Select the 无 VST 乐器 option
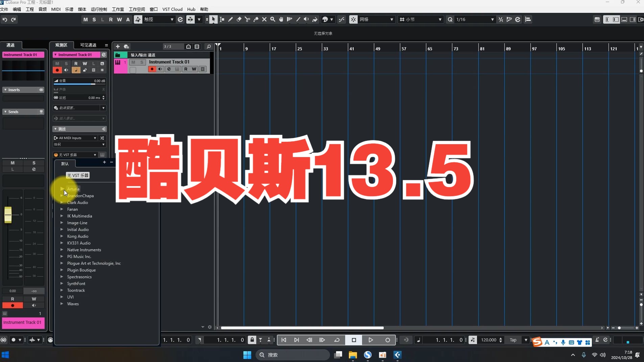Viewport: 644px width, 362px height. (x=78, y=176)
